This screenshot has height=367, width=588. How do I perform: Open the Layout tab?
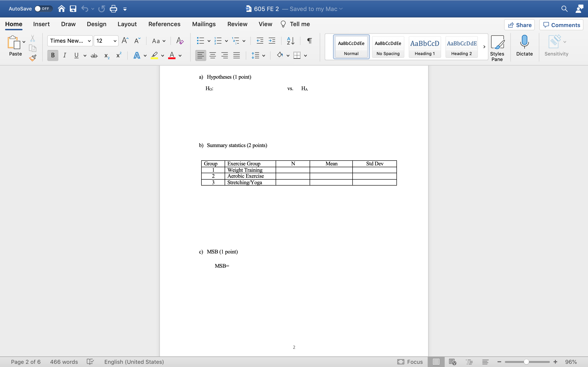[127, 24]
